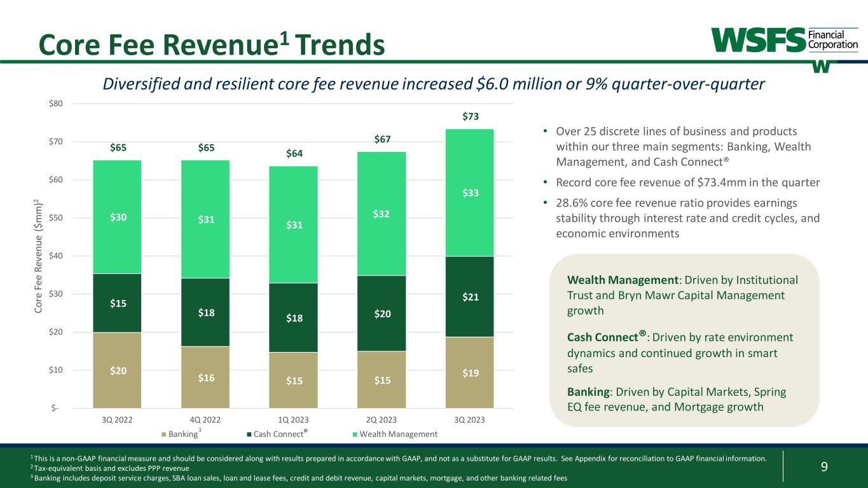Click the Banking legend color square

[x=164, y=434]
